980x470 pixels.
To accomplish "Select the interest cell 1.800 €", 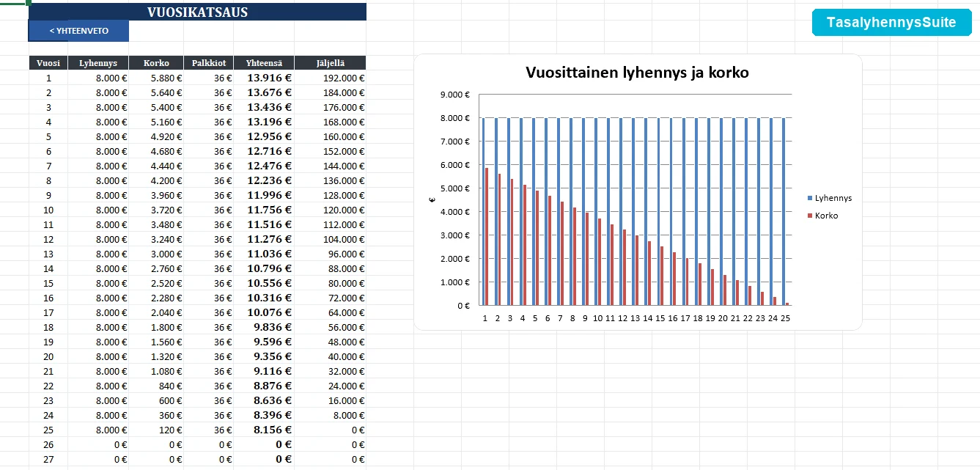I will [156, 327].
